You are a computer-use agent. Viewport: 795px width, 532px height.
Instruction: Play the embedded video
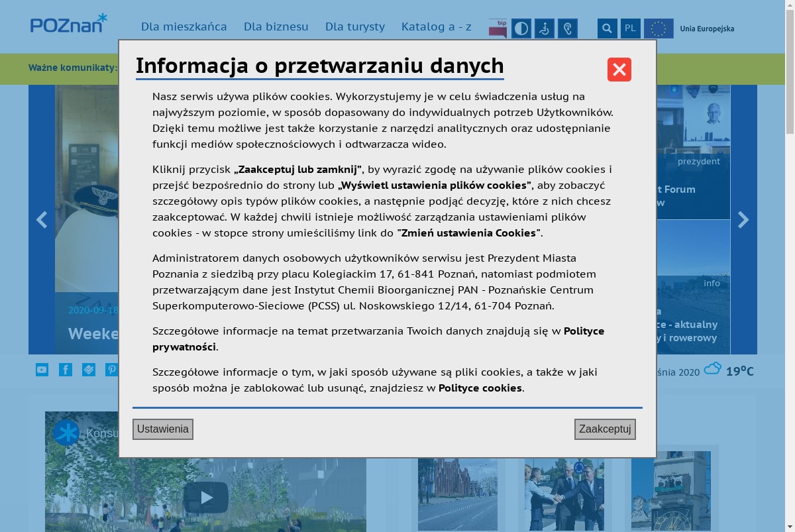point(206,498)
